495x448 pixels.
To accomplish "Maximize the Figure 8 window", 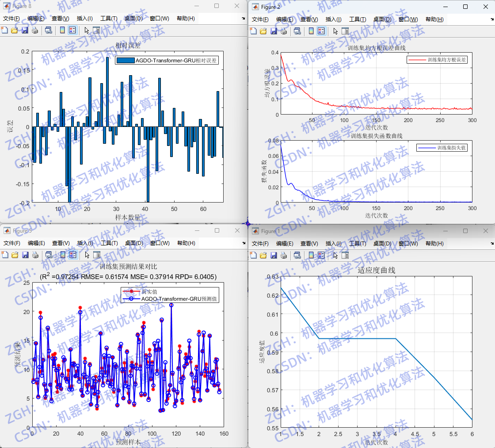I will pyautogui.click(x=217, y=6).
